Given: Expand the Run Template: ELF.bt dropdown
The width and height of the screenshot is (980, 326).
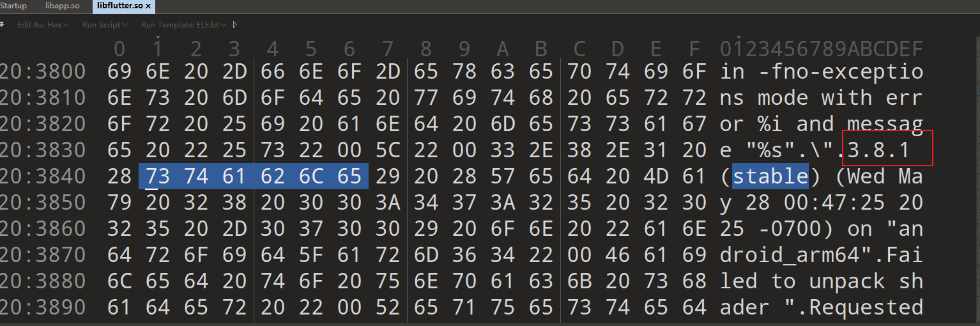Looking at the screenshot, I should coord(183,24).
